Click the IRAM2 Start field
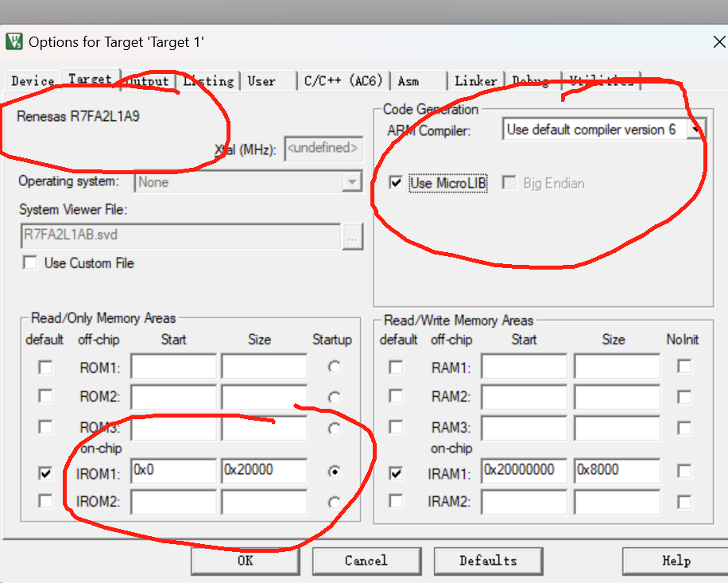This screenshot has width=728, height=583. 525,502
